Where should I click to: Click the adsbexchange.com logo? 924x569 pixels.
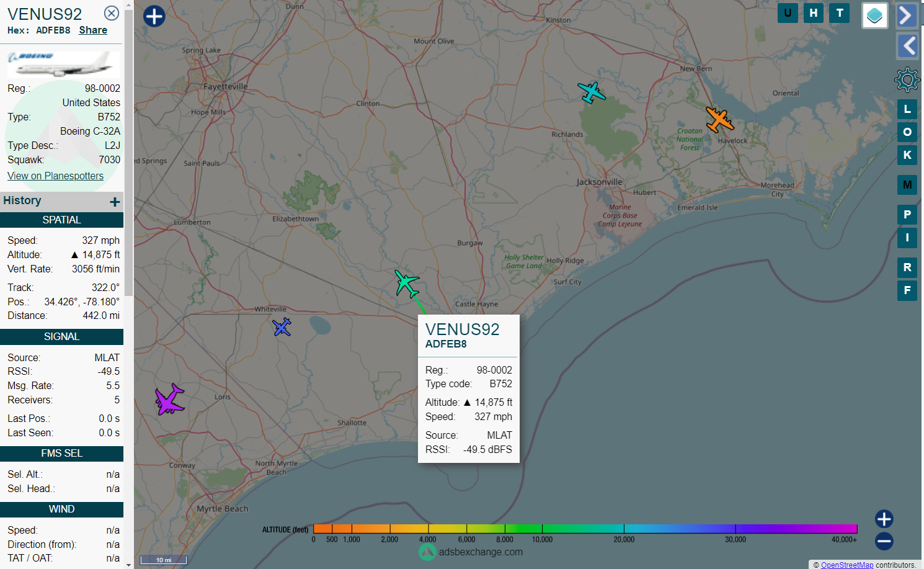point(471,552)
